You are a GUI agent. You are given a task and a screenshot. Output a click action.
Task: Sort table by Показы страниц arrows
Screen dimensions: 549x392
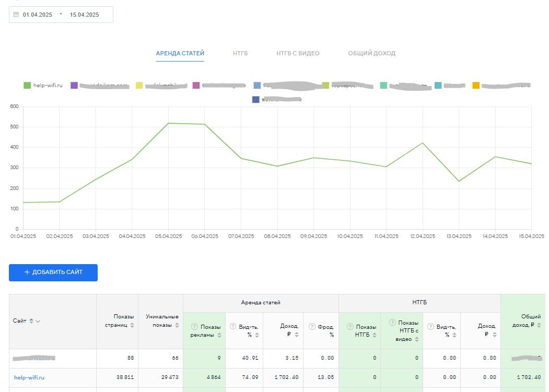(132, 325)
